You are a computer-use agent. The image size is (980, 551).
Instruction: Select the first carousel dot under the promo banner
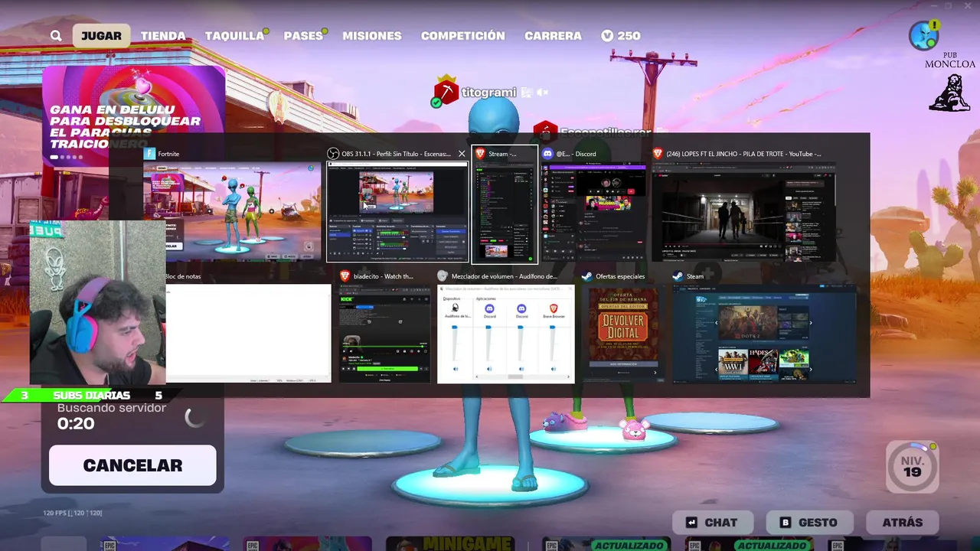(x=54, y=157)
